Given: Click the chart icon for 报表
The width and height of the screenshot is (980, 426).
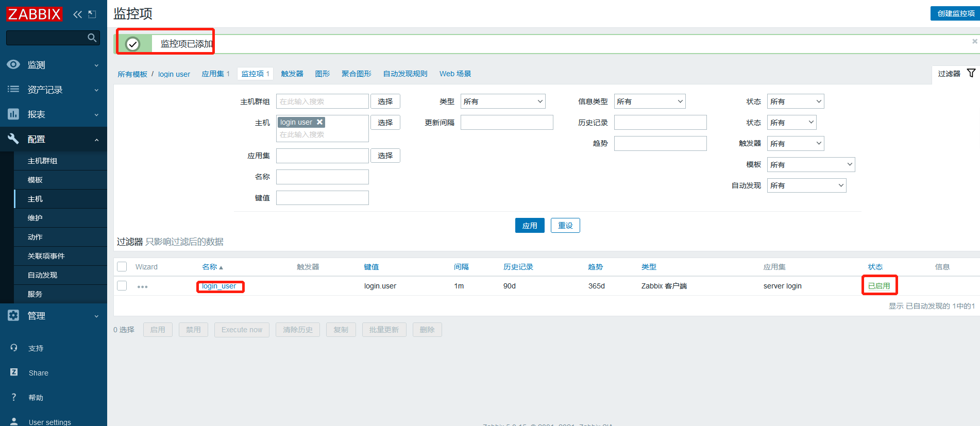Looking at the screenshot, I should (13, 114).
